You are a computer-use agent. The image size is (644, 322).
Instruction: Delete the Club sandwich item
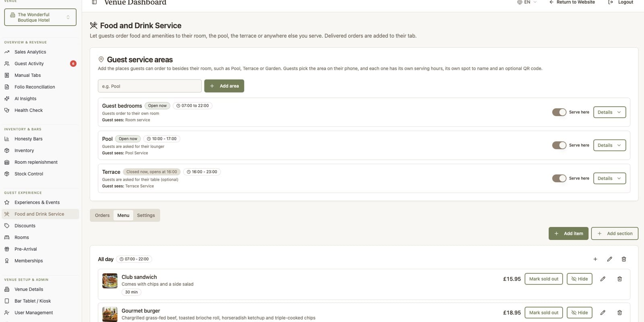point(620,279)
